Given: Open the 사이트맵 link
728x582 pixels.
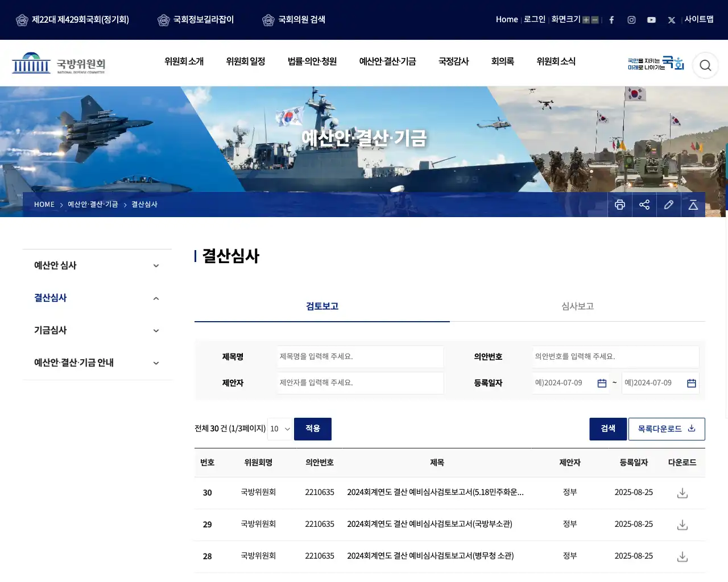Looking at the screenshot, I should click(x=699, y=19).
